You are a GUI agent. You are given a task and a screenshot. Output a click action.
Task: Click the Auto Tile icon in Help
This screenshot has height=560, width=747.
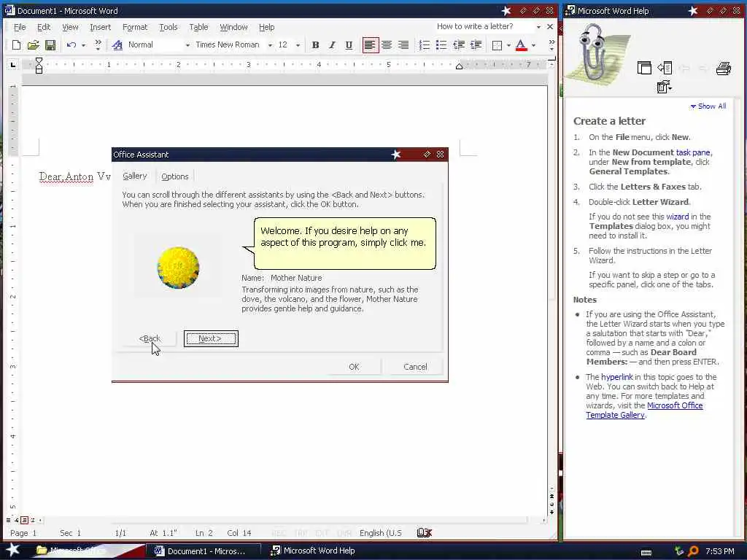click(x=644, y=68)
